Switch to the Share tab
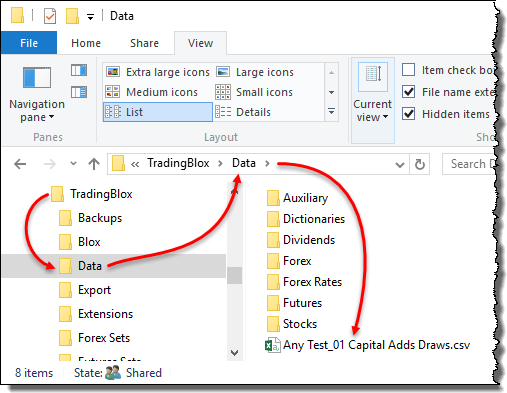Screen dimensions: 507x393 coord(144,43)
